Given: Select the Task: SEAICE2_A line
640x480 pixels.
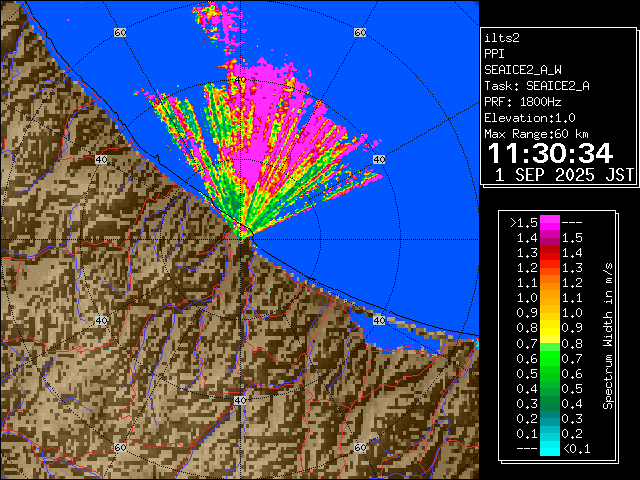Looking at the screenshot, I should point(536,86).
